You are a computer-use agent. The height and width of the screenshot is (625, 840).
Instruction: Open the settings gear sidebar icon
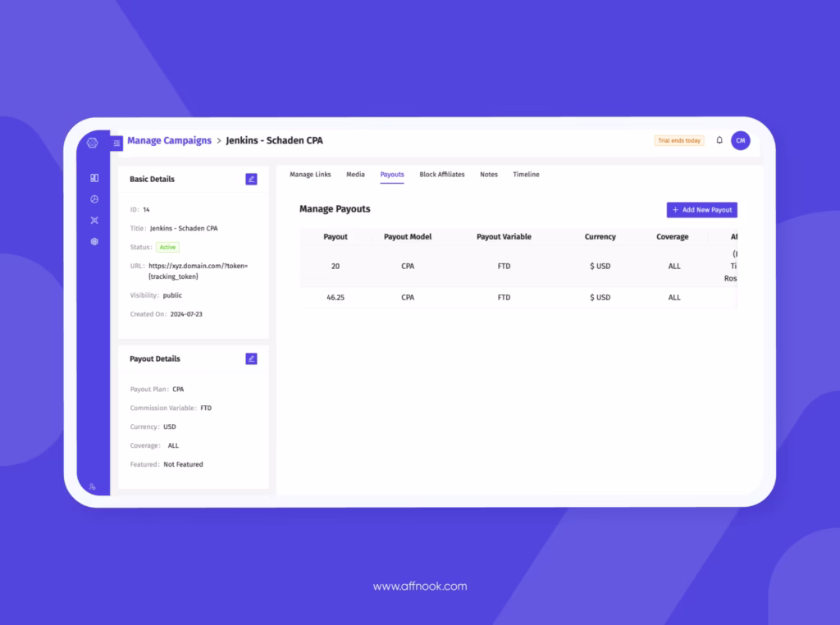point(94,241)
